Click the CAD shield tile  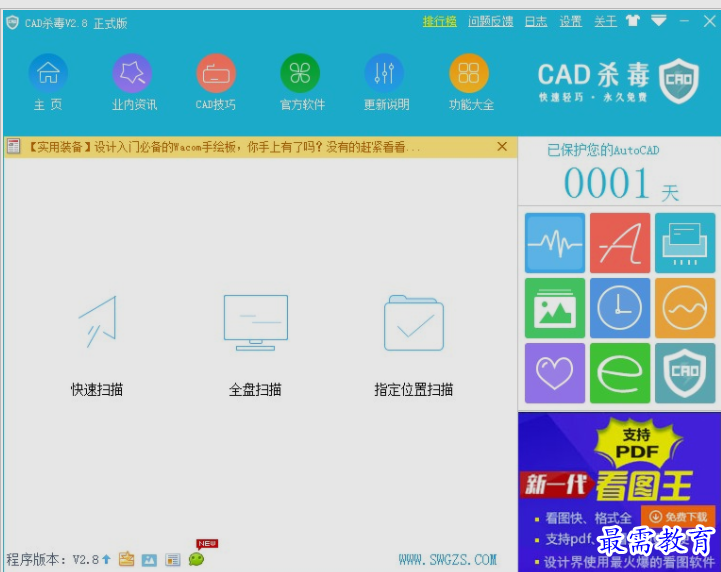(x=685, y=373)
